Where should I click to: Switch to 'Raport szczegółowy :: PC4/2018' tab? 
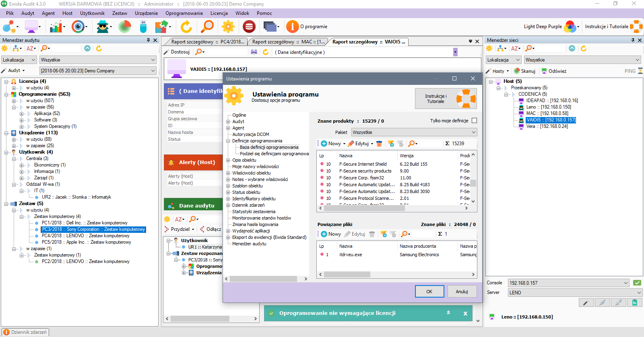coord(206,42)
